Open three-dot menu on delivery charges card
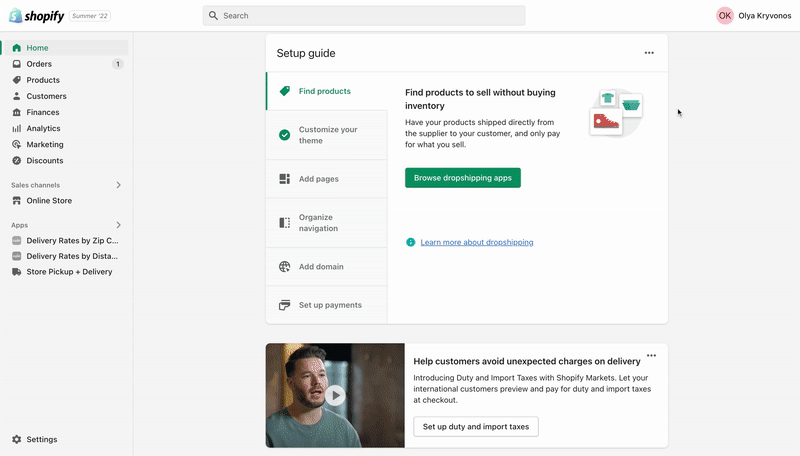 tap(652, 356)
